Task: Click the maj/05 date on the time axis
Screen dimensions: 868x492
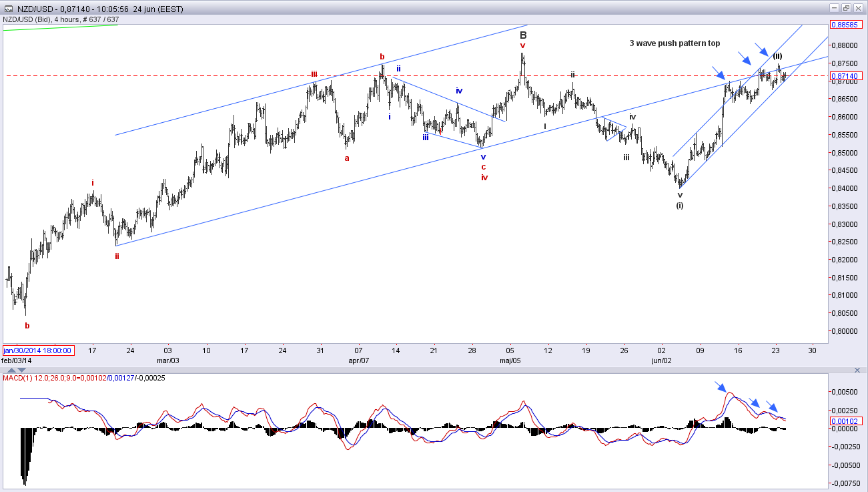Action: [x=510, y=360]
